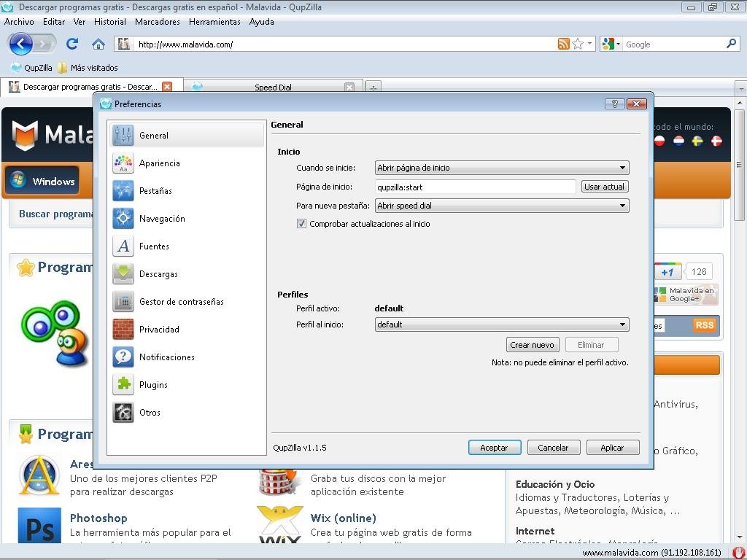
Task: Close the Speed Dial tab
Action: (x=349, y=87)
